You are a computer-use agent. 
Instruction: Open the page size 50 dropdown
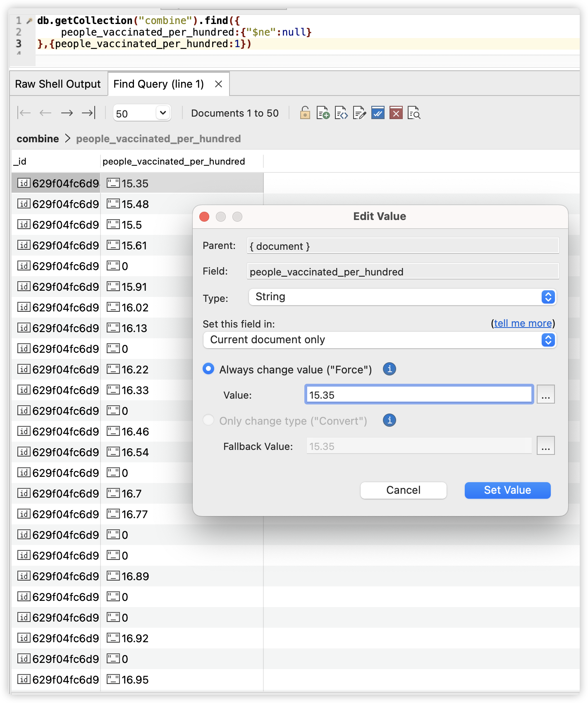[142, 113]
